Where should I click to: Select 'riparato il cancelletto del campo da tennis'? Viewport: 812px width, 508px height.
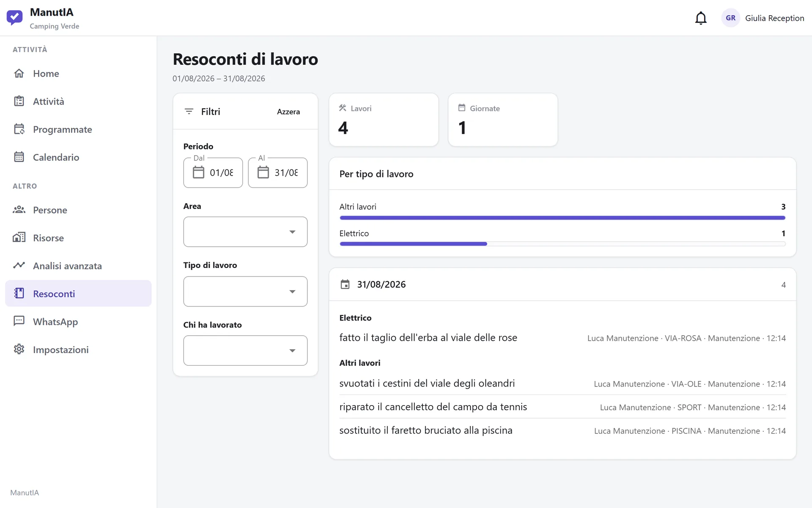click(x=433, y=407)
